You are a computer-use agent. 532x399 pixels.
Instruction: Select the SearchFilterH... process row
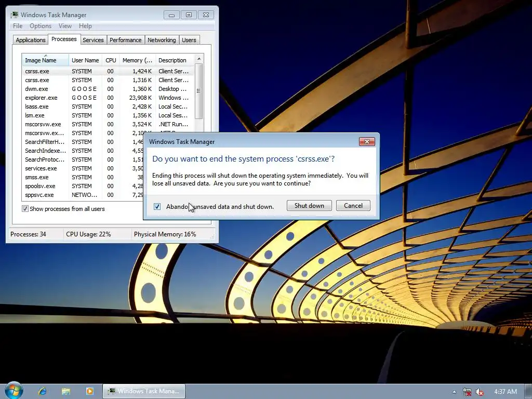click(83, 142)
